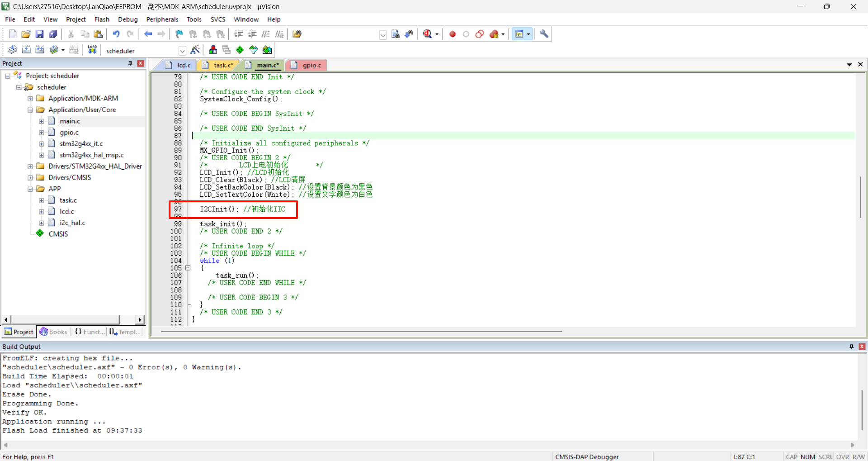
Task: Click the Build target icon
Action: (26, 50)
